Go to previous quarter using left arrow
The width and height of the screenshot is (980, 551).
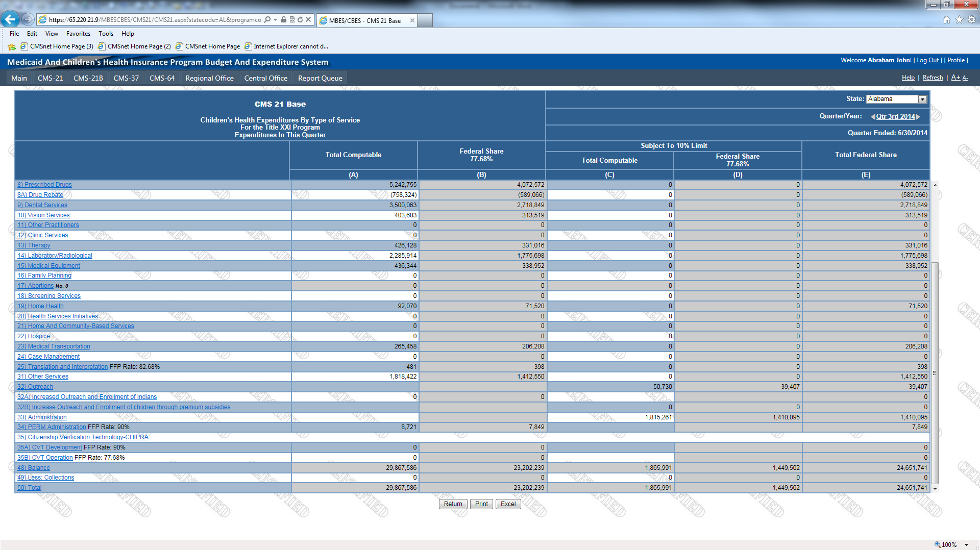click(x=873, y=117)
